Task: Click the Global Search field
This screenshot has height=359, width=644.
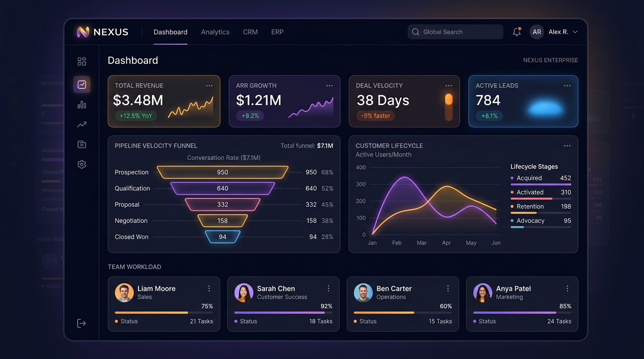Action: click(455, 32)
